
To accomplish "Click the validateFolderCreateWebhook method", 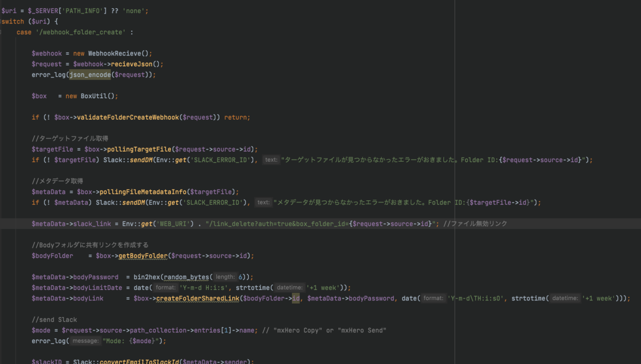I will (129, 117).
